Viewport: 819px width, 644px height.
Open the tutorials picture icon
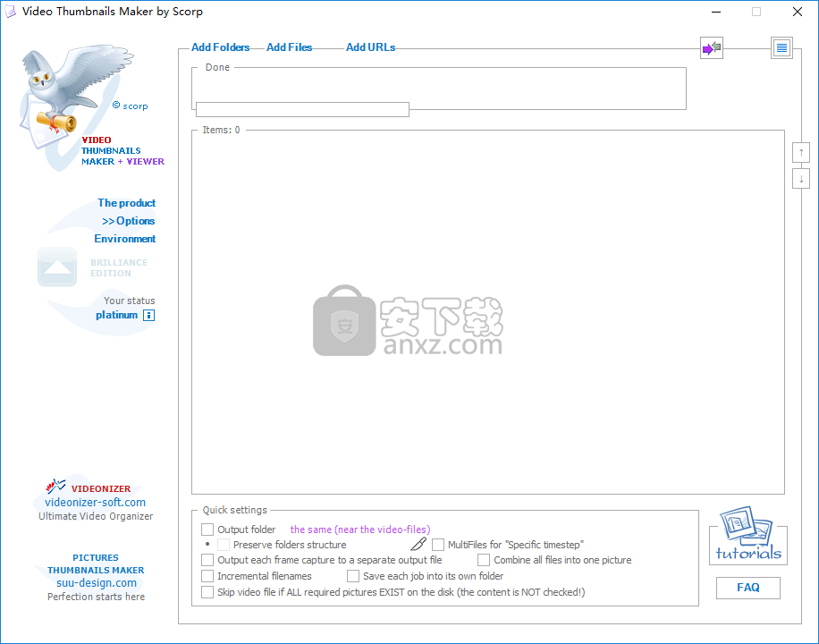pos(748,534)
